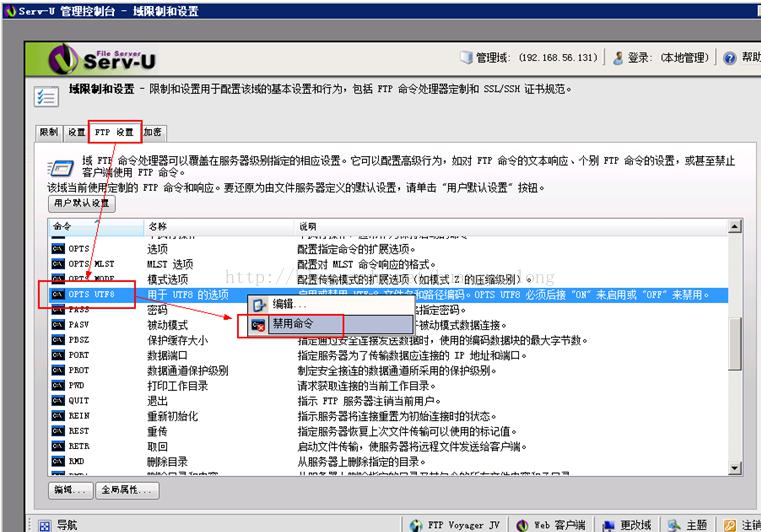
Task: Select the PBSZ 保护缓存大小 row
Action: tap(388, 340)
